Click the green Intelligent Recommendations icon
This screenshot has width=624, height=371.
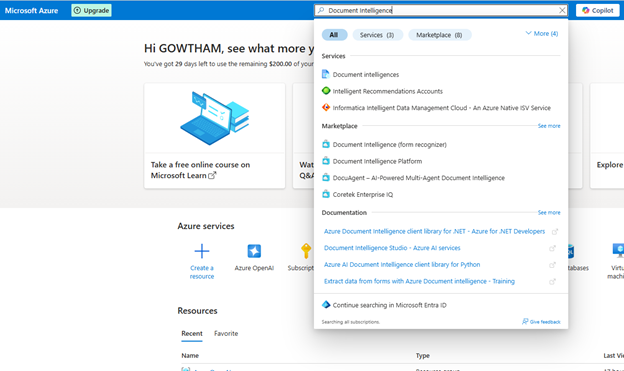(326, 91)
